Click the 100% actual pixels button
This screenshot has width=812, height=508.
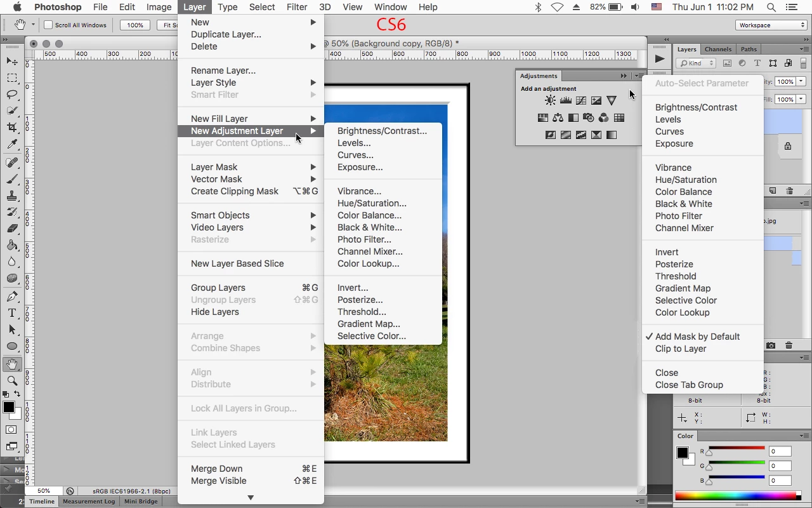coord(135,25)
